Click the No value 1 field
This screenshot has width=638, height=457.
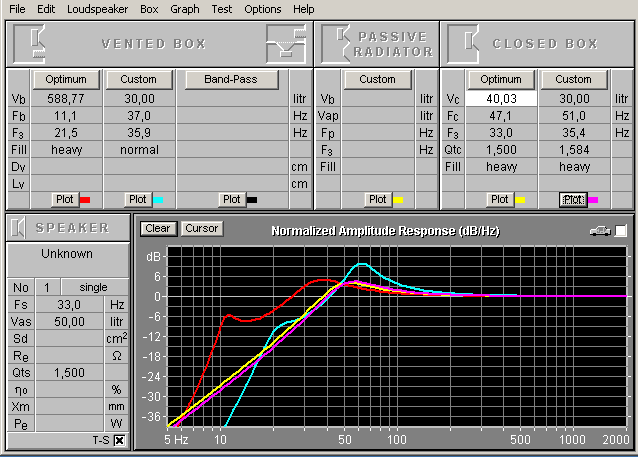click(47, 287)
